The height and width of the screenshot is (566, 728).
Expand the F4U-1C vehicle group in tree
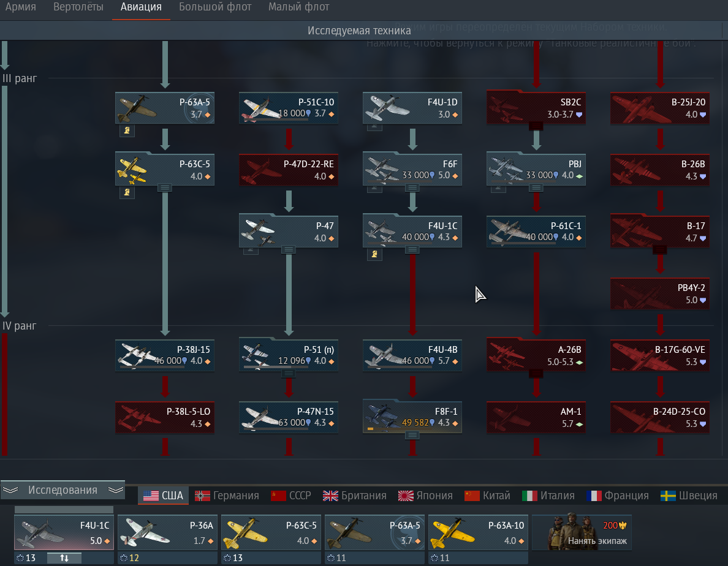[412, 249]
